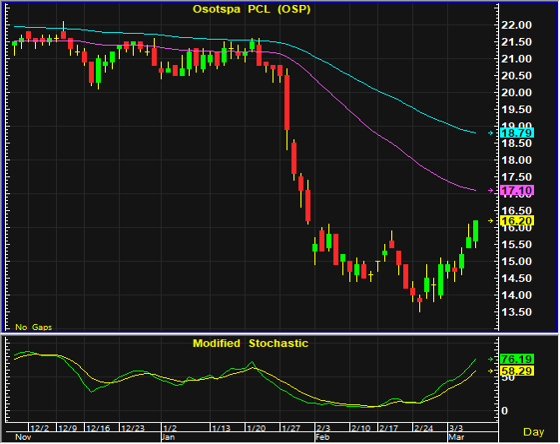Click the Feb month label
560x444 pixels.
pyautogui.click(x=323, y=437)
